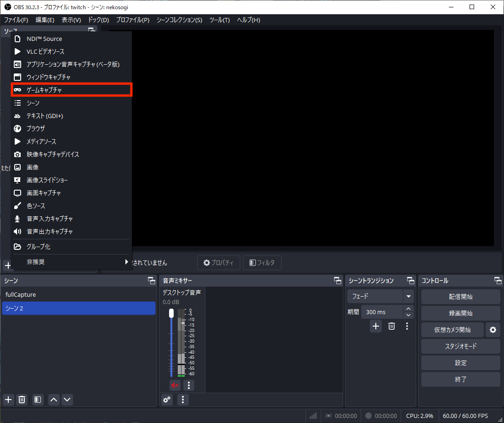Open the ツール(T) menu
The height and width of the screenshot is (423, 504).
219,20
